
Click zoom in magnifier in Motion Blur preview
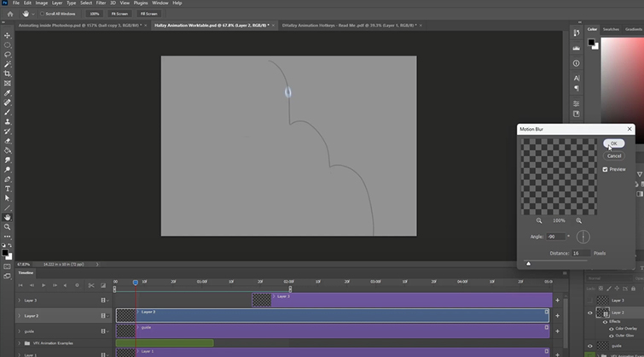(579, 220)
